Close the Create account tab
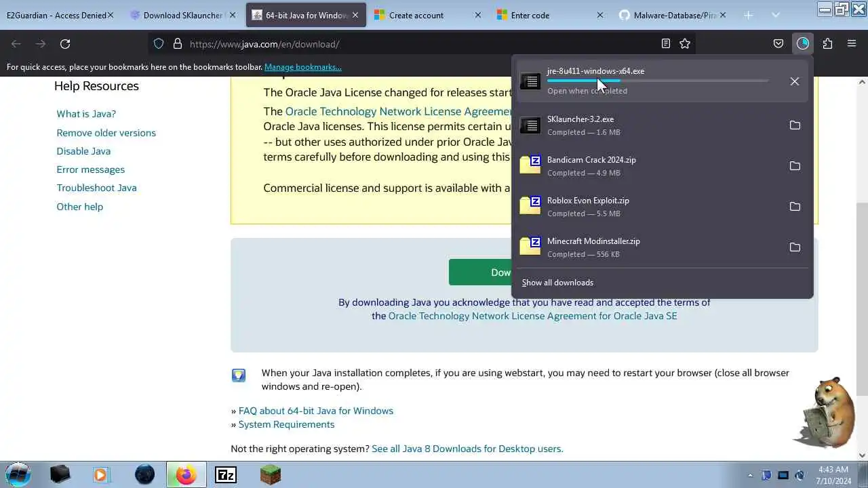 477,15
